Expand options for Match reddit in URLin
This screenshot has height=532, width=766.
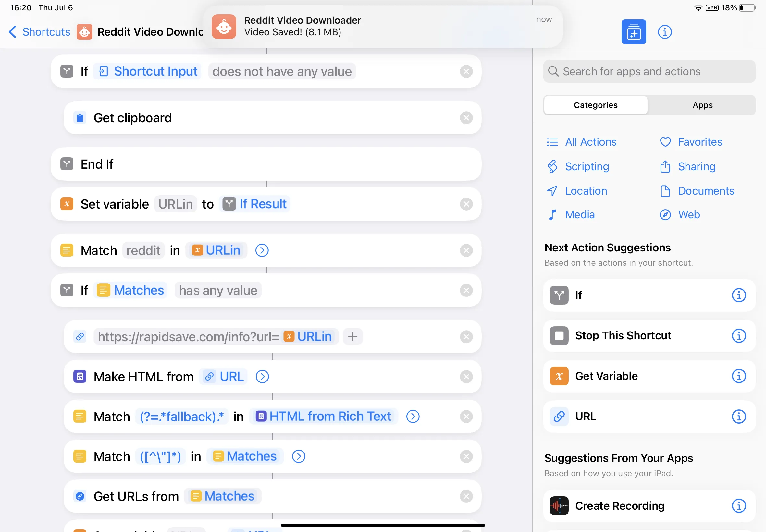[x=262, y=250]
